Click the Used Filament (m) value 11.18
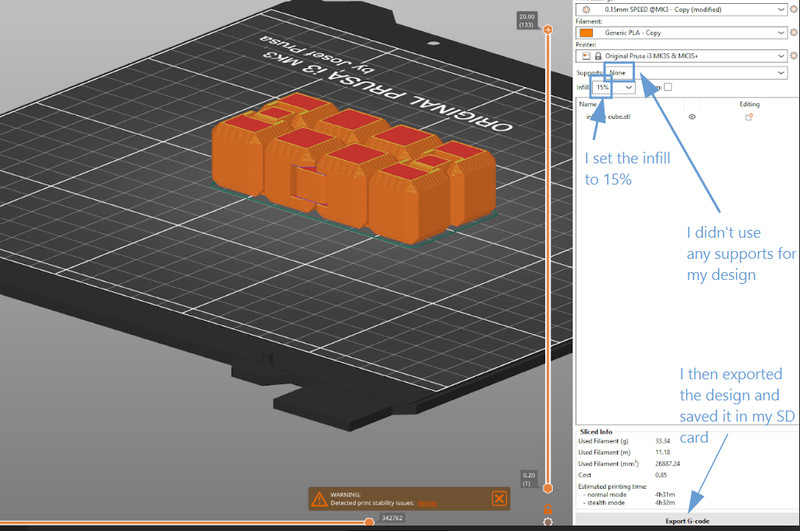This screenshot has height=531, width=800. (662, 452)
